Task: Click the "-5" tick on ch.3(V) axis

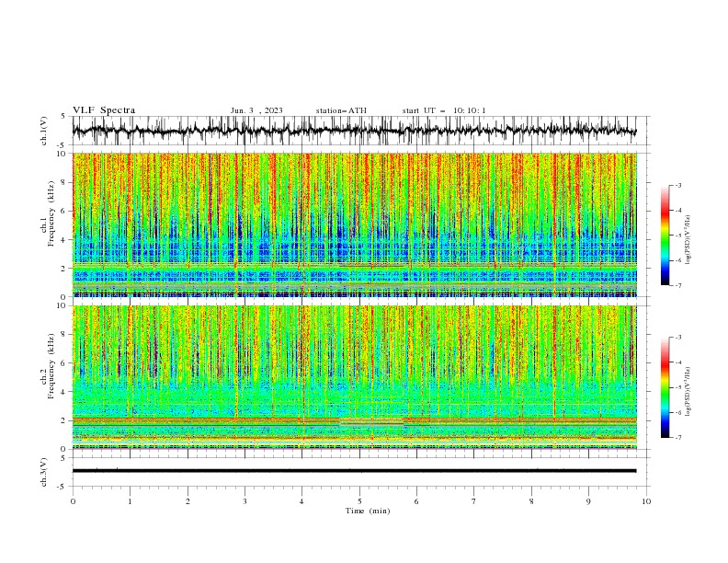Action: (x=63, y=487)
